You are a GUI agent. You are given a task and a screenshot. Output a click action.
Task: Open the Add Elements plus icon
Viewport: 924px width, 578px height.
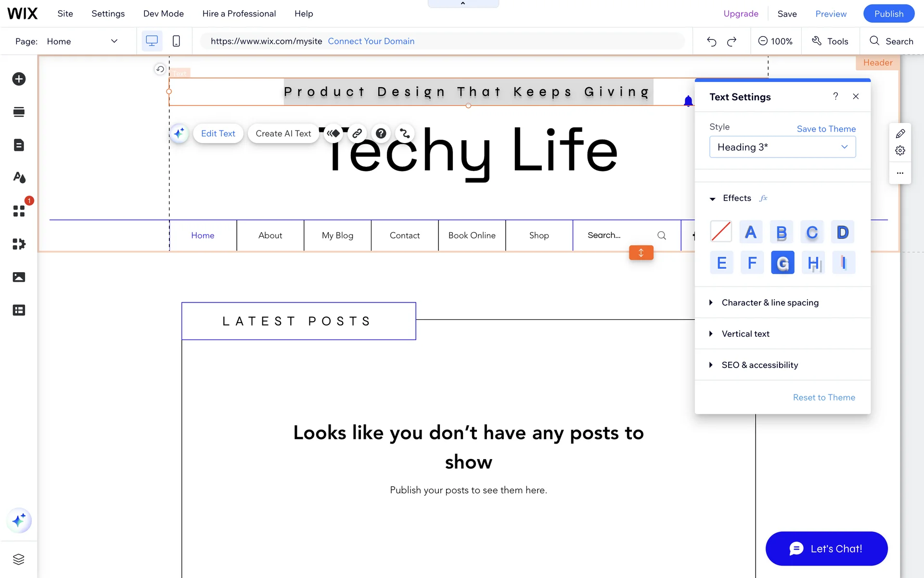click(x=19, y=79)
